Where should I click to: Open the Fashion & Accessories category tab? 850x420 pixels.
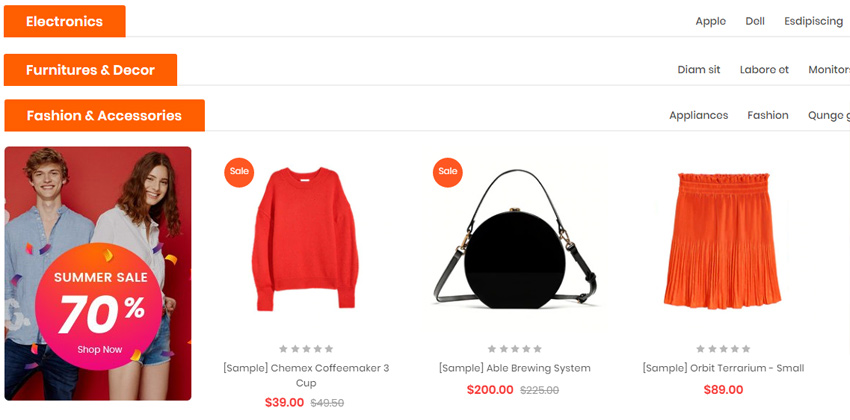click(104, 115)
